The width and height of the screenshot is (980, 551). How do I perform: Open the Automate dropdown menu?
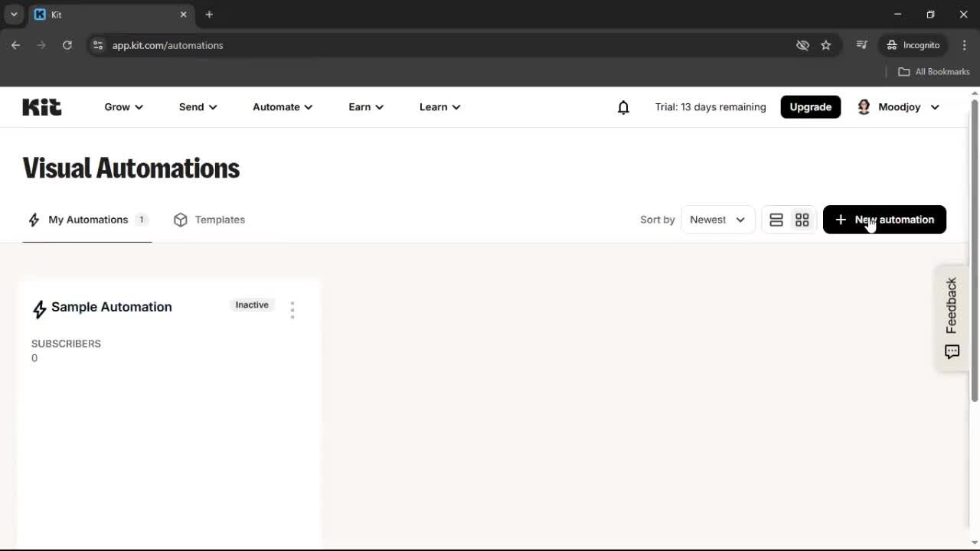point(282,107)
